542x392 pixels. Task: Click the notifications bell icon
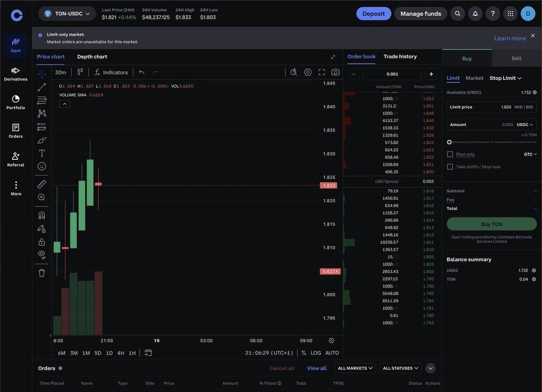[x=475, y=14]
